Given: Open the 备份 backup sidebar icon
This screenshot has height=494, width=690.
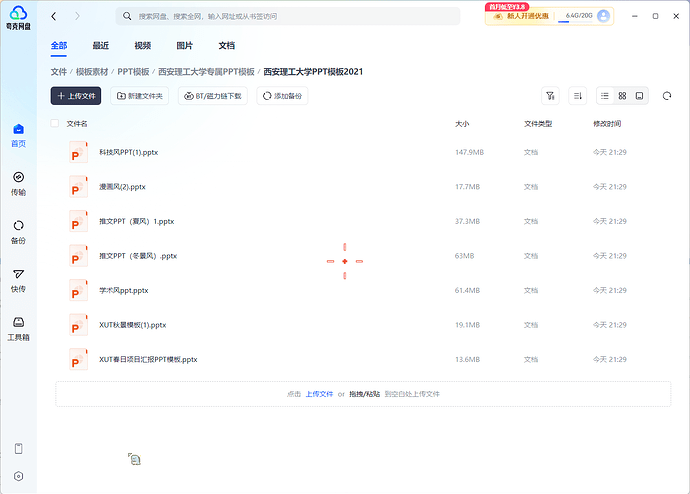Looking at the screenshot, I should point(18,232).
